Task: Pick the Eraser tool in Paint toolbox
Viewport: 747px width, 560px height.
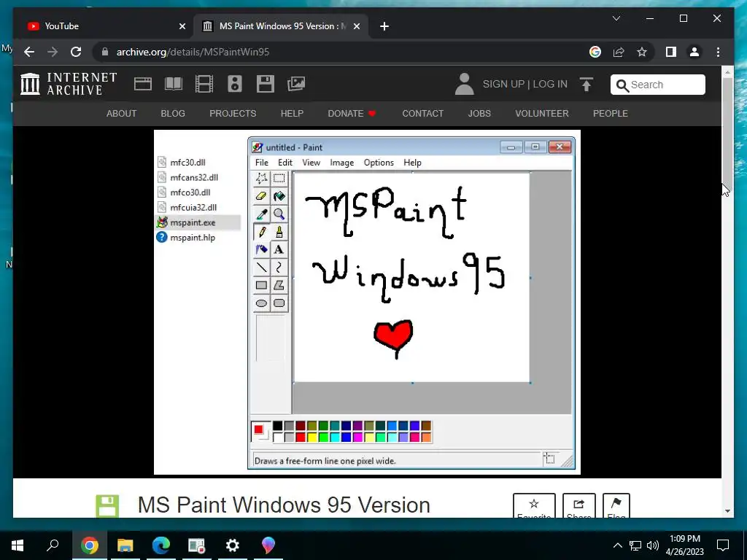Action: [262, 196]
